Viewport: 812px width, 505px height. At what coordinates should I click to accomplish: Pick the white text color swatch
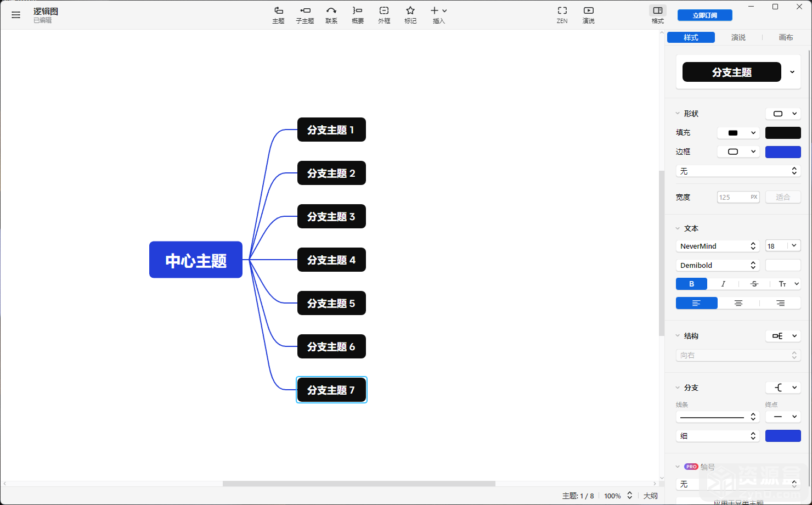pos(783,265)
